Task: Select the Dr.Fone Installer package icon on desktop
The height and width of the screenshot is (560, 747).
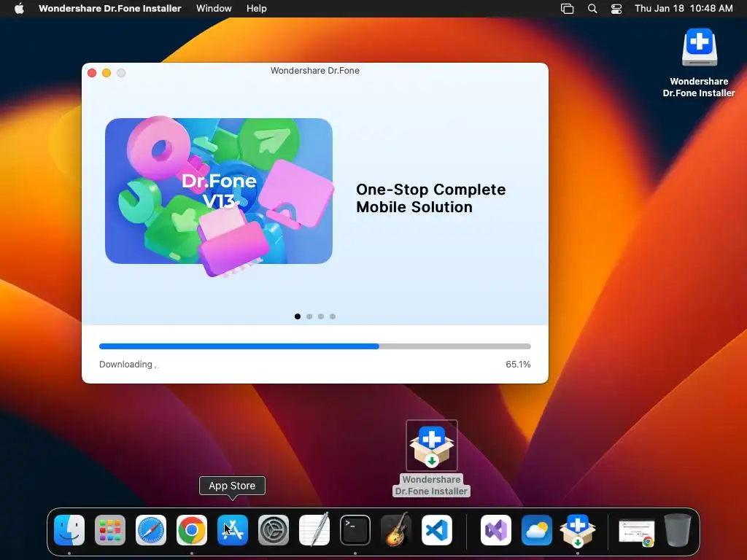Action: pyautogui.click(x=432, y=446)
